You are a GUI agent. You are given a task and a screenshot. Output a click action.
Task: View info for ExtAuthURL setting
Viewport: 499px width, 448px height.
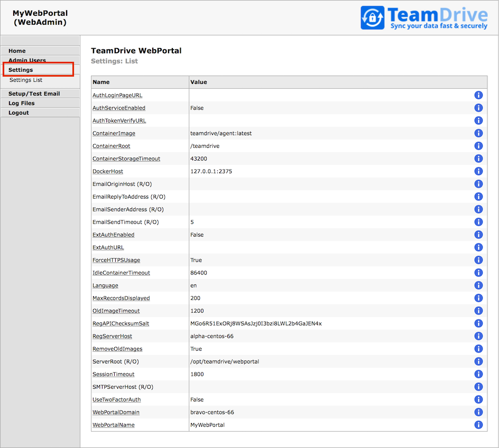pyautogui.click(x=478, y=247)
